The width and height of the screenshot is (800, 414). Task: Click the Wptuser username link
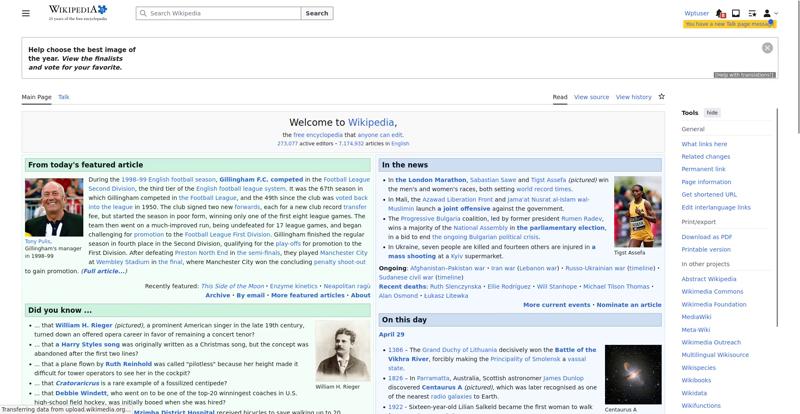coord(696,13)
